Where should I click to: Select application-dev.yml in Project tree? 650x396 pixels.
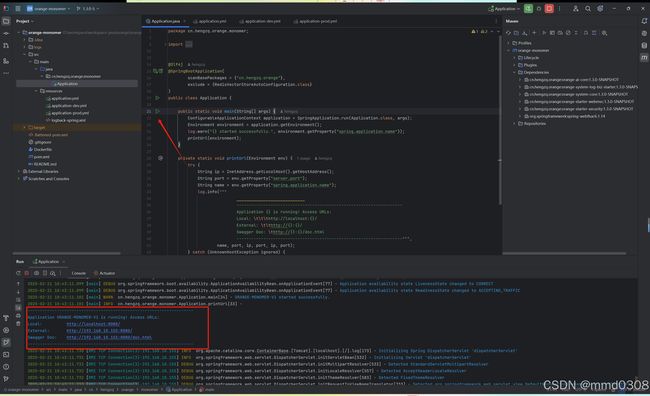coord(66,106)
